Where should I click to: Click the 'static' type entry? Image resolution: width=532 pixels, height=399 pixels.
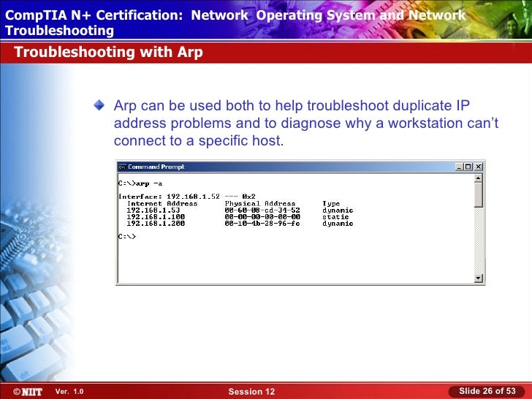tap(335, 217)
